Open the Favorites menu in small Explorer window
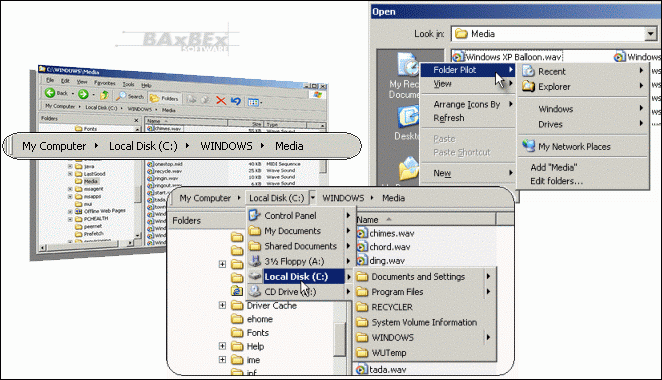The width and height of the screenshot is (662, 380). click(x=104, y=83)
